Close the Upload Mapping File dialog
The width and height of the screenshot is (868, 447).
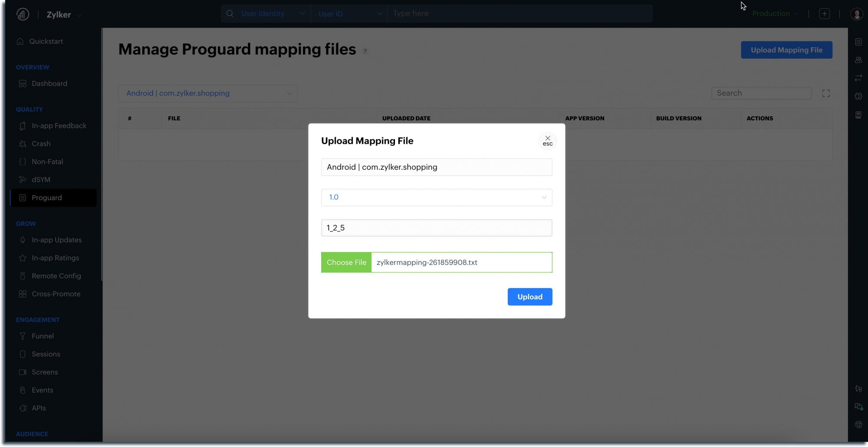548,141
